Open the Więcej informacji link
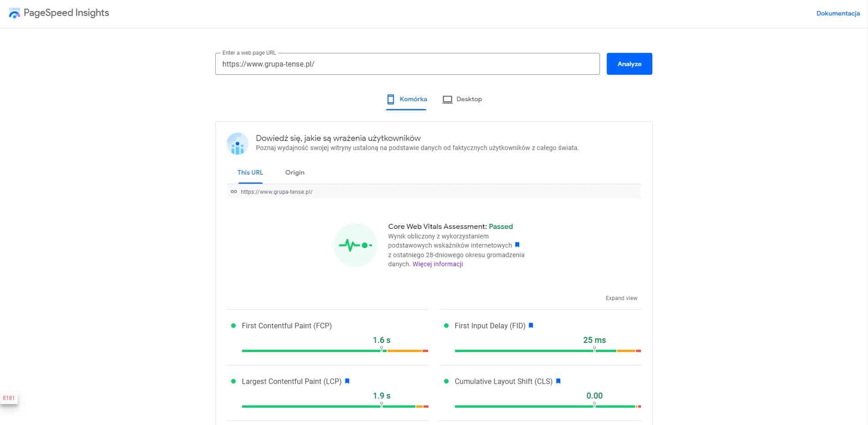The width and height of the screenshot is (868, 425). click(x=438, y=264)
